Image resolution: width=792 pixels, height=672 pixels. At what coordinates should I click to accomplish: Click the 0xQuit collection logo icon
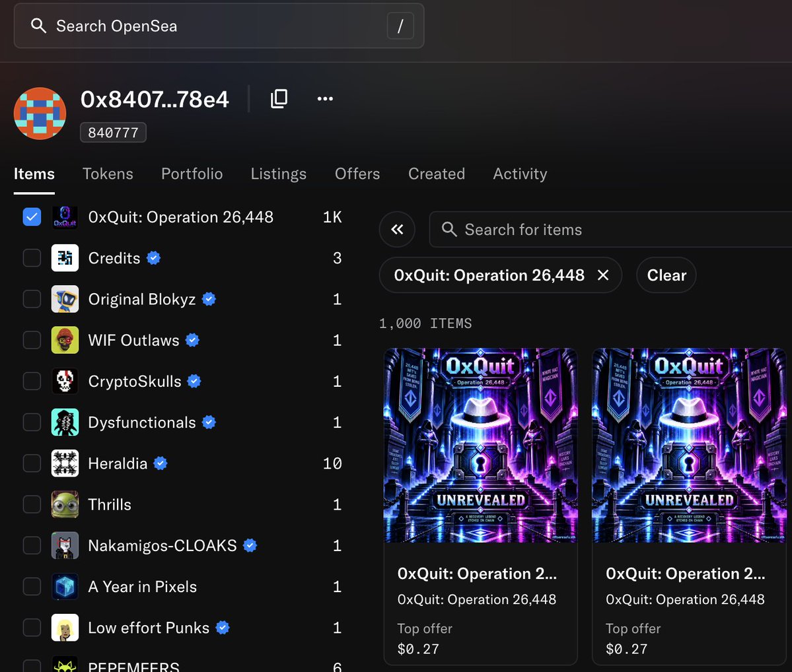pyautogui.click(x=65, y=217)
